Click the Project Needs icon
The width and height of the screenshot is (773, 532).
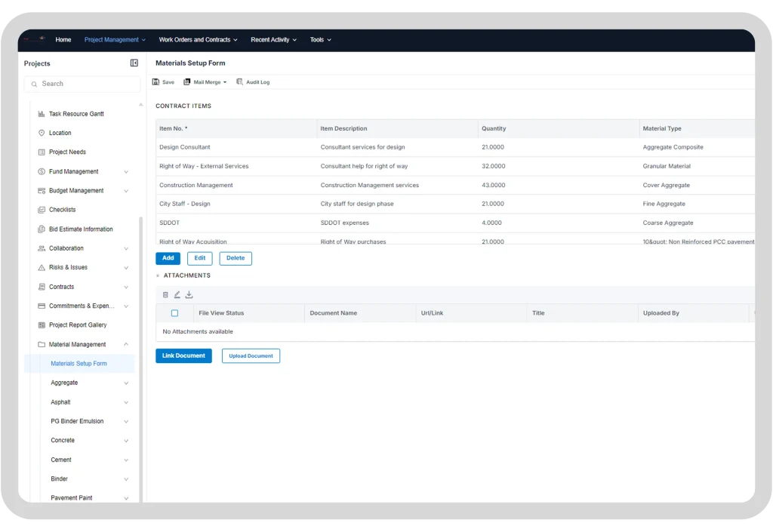click(42, 152)
